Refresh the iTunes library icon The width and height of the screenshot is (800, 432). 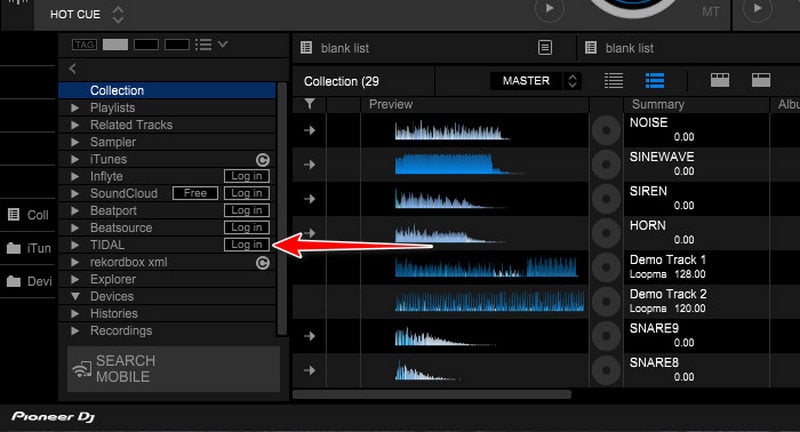click(x=262, y=160)
